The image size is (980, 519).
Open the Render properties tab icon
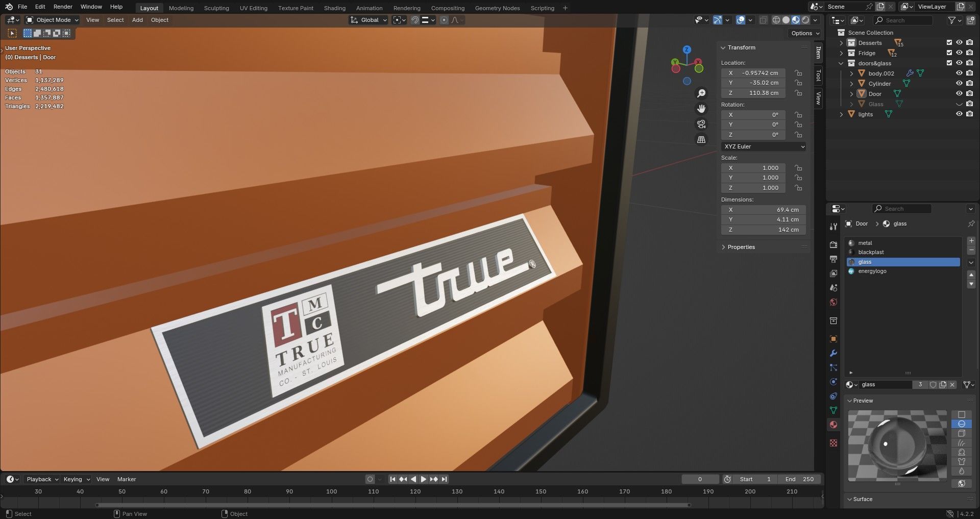834,245
